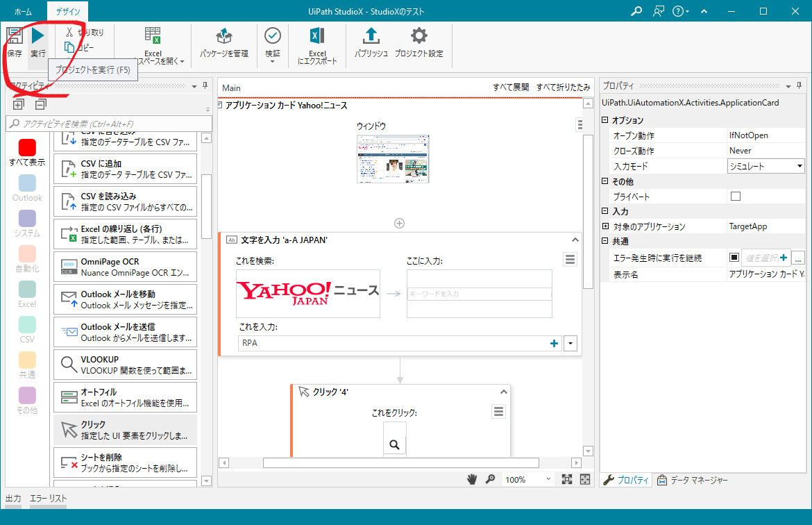The width and height of the screenshot is (812, 525).
Task: Open the help question mark menu
Action: (680, 11)
